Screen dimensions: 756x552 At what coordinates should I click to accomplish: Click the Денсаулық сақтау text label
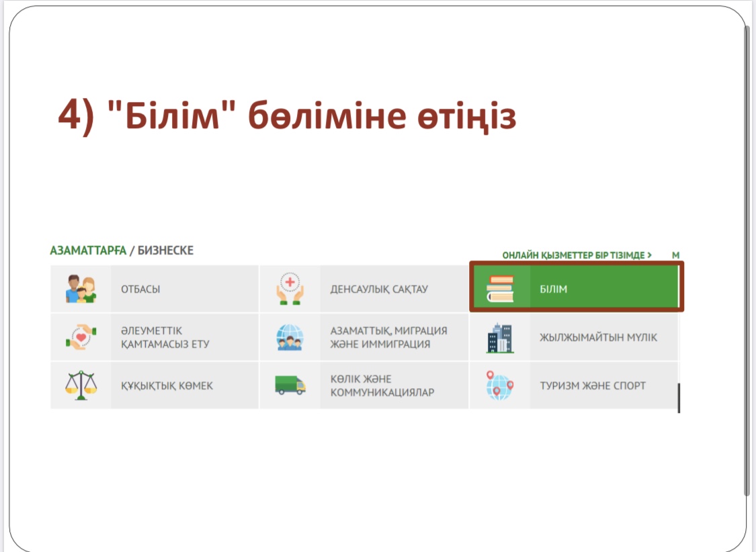379,289
